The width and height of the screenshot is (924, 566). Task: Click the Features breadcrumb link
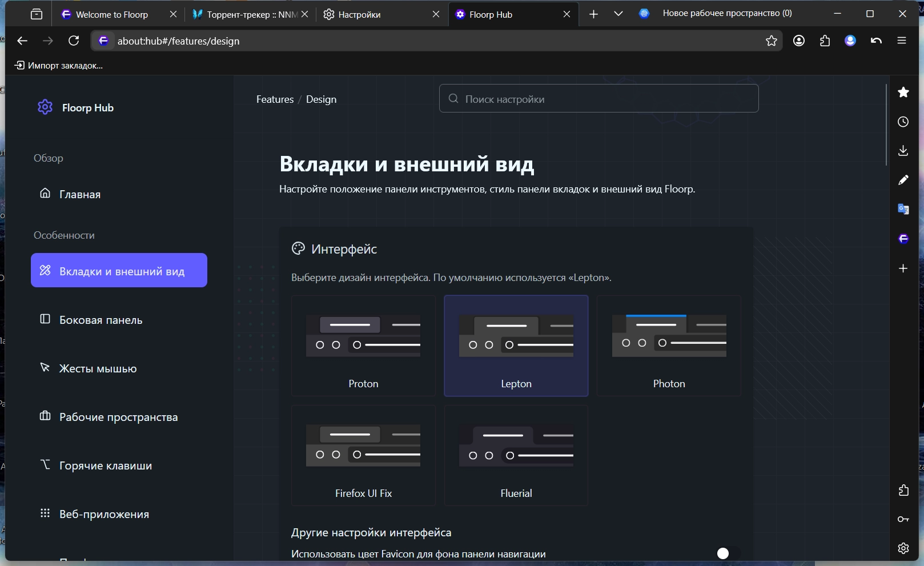(x=275, y=99)
